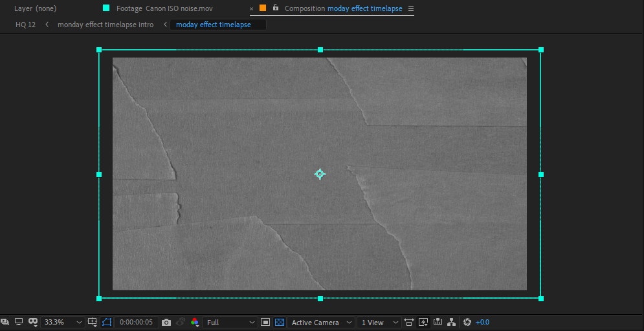Image resolution: width=644 pixels, height=331 pixels.
Task: Toggle Fast Previews region icon next to Full
Action: coord(265,323)
